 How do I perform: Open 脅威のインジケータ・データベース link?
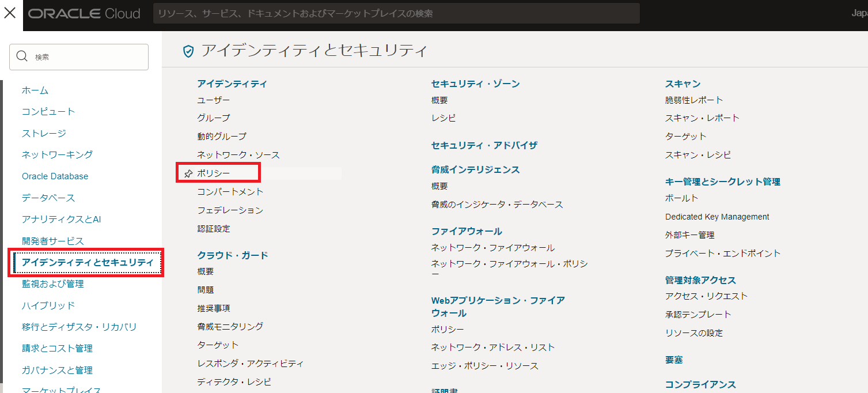coord(496,205)
